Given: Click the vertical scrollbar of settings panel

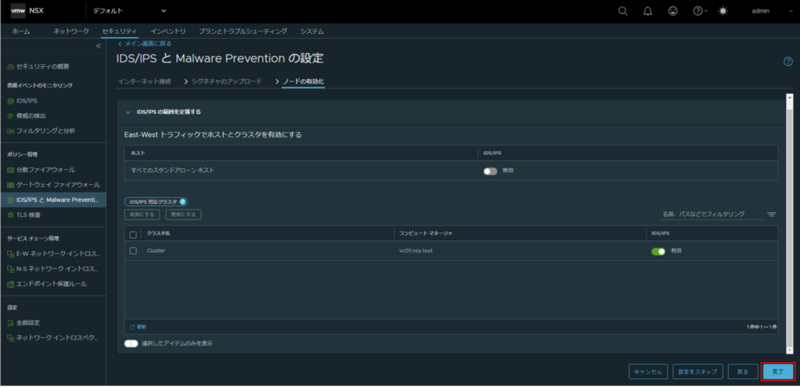Looking at the screenshot, I should click(x=789, y=222).
